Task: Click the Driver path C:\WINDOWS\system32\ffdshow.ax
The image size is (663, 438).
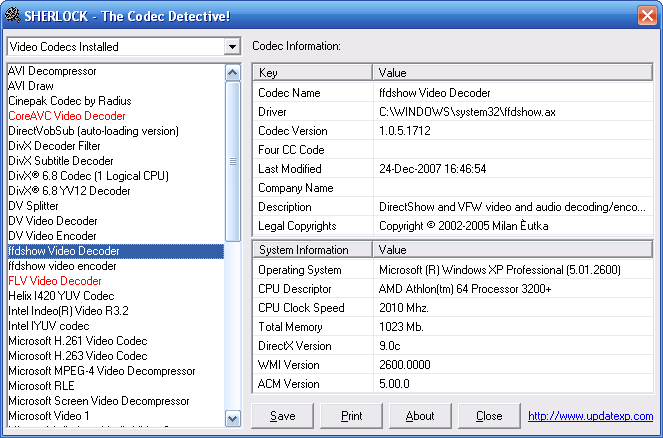Action: pos(467,112)
